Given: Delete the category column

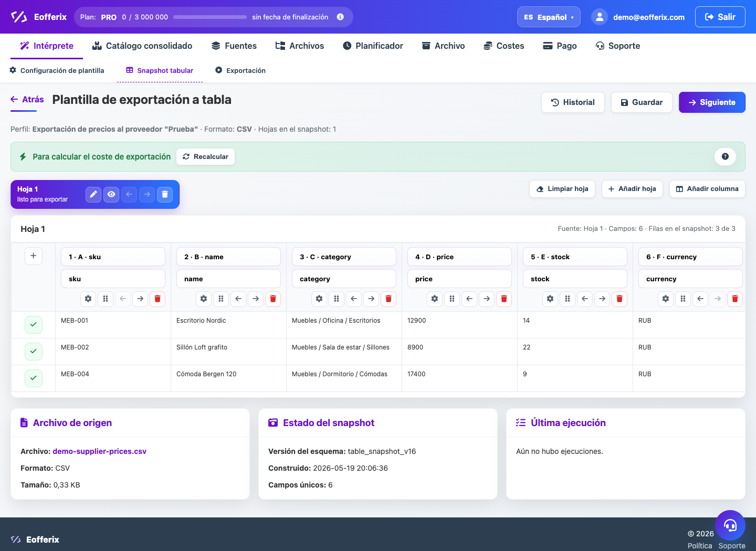Looking at the screenshot, I should 388,299.
